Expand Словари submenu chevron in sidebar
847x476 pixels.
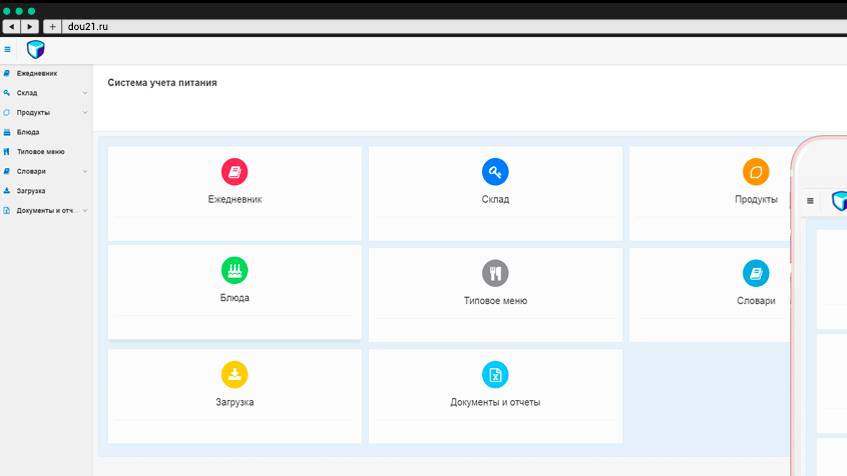tap(85, 171)
